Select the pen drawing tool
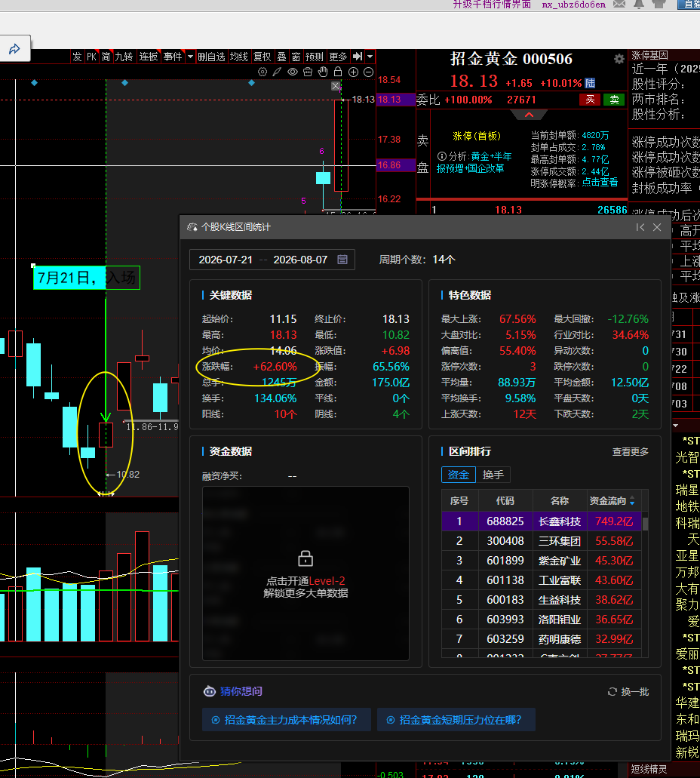700x778 pixels. tap(277, 72)
